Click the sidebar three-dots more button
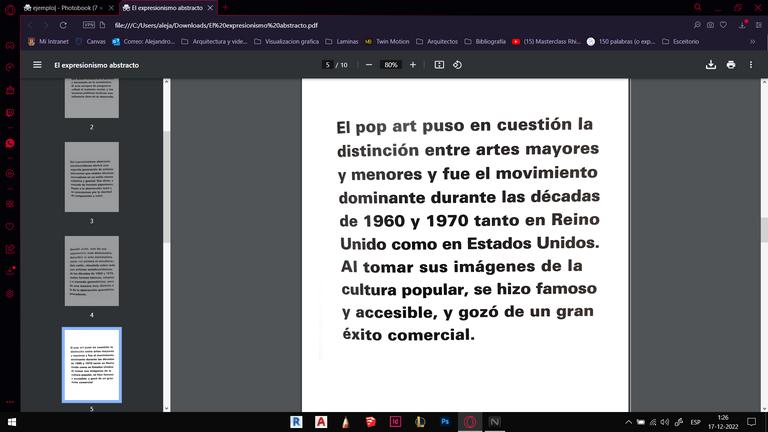The width and height of the screenshot is (768, 432). 10,402
